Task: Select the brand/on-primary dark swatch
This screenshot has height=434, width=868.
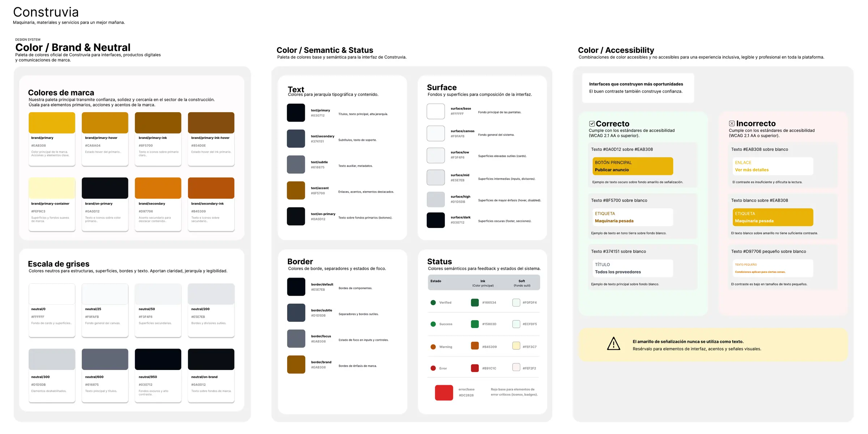Action: tap(105, 188)
